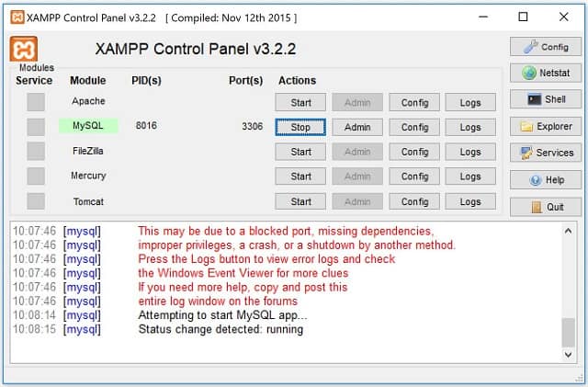This screenshot has width=588, height=387.
Task: Open MySQL Admin
Action: point(357,127)
